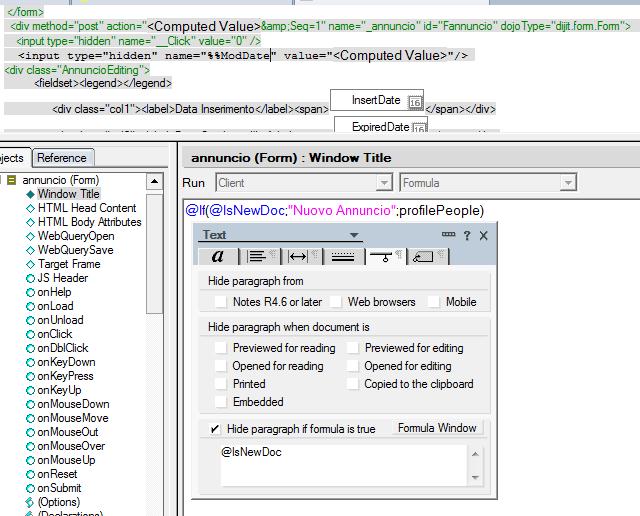
Task: Click the InsertDate field on the form
Action: 376,100
